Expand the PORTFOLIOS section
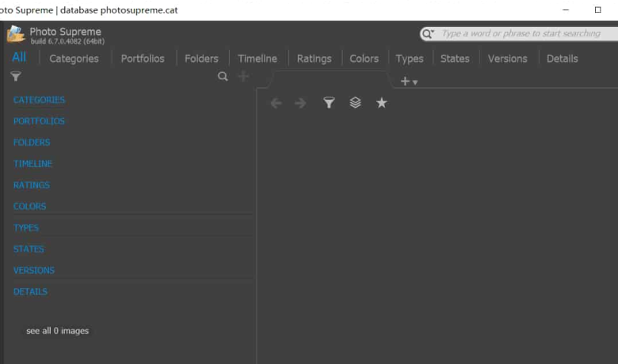618x364 pixels. tap(39, 121)
